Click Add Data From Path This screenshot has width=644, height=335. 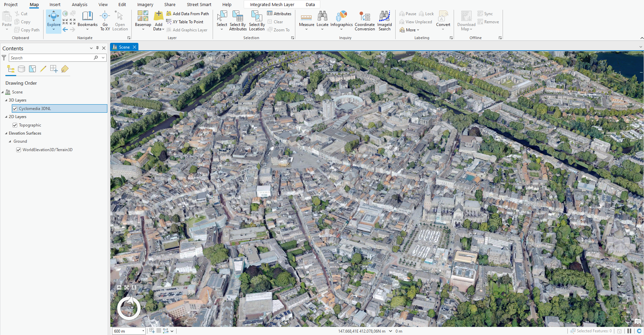187,14
